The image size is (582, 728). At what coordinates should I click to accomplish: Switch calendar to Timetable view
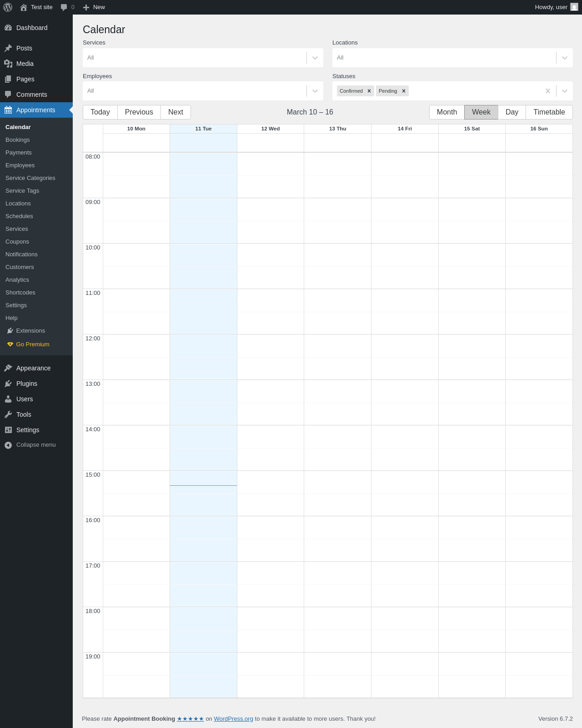(x=549, y=112)
